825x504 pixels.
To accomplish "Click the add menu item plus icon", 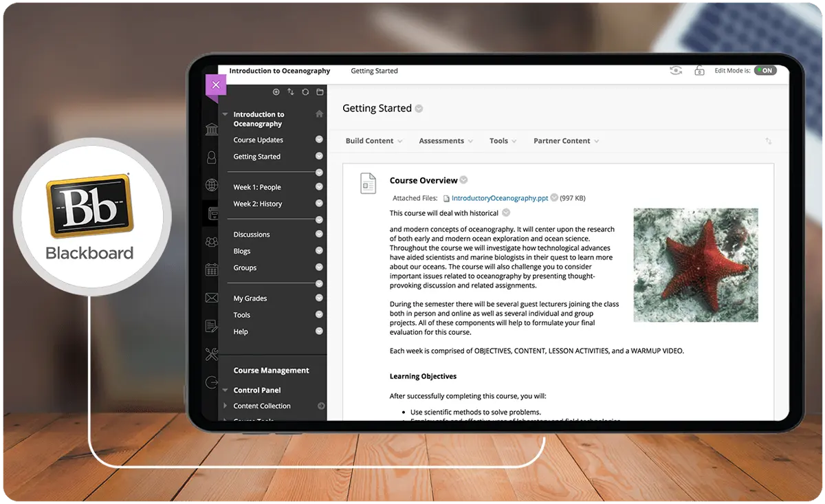I will (276, 92).
